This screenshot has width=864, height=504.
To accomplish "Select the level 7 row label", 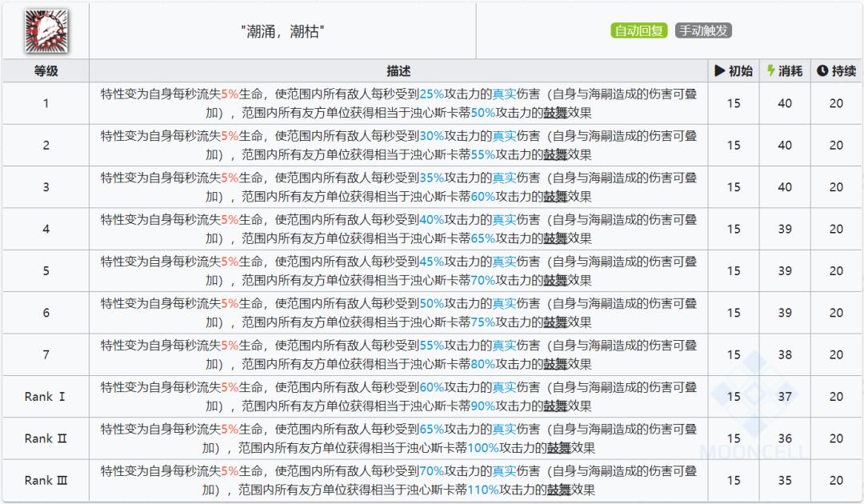I will [45, 354].
